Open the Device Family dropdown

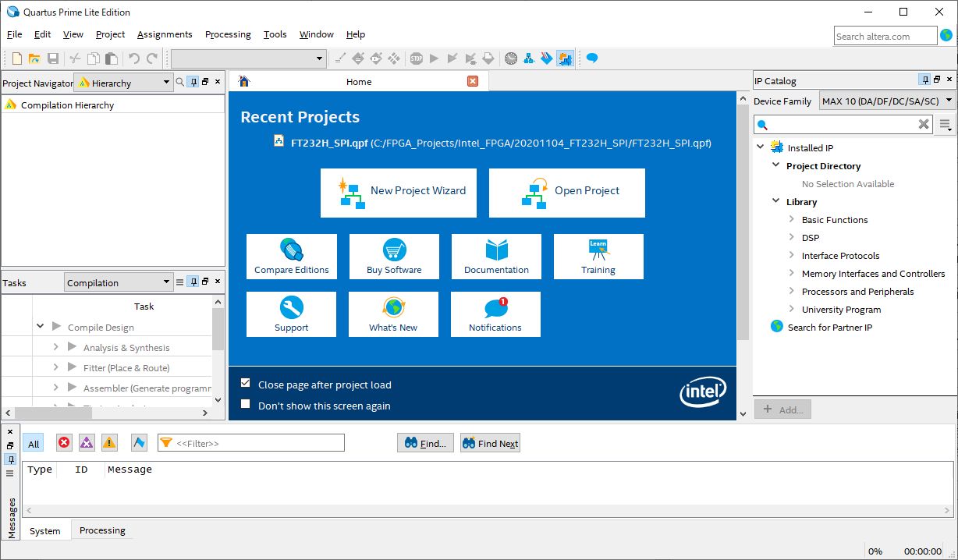[887, 101]
